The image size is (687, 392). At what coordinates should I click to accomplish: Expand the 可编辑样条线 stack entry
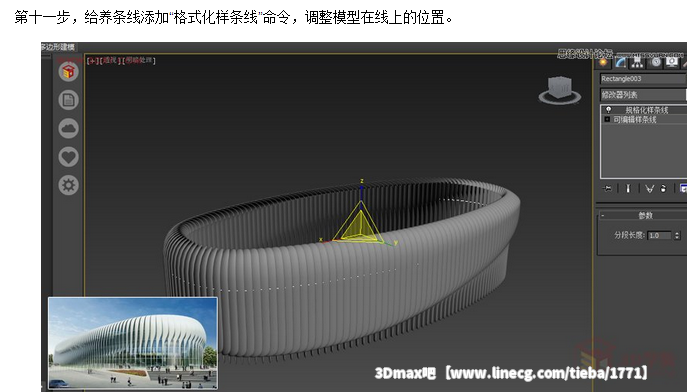click(607, 119)
